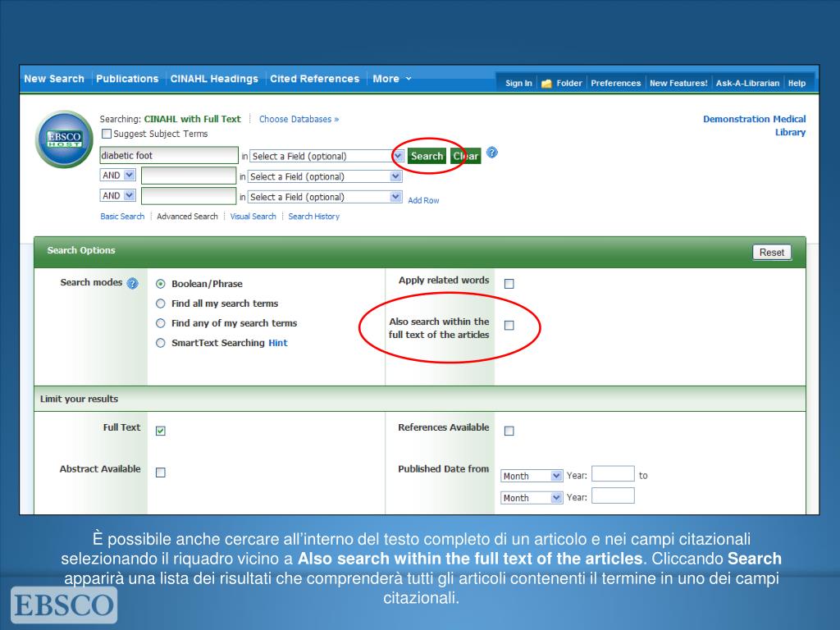Click Add Row link
This screenshot has height=630, width=840.
point(423,200)
